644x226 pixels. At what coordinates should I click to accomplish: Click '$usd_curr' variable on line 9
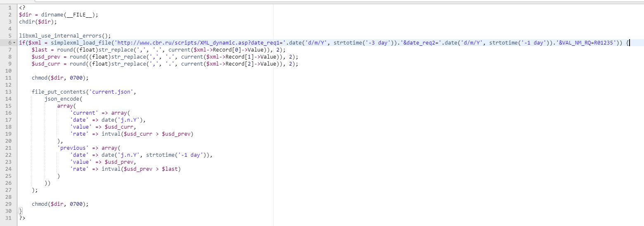[46, 64]
